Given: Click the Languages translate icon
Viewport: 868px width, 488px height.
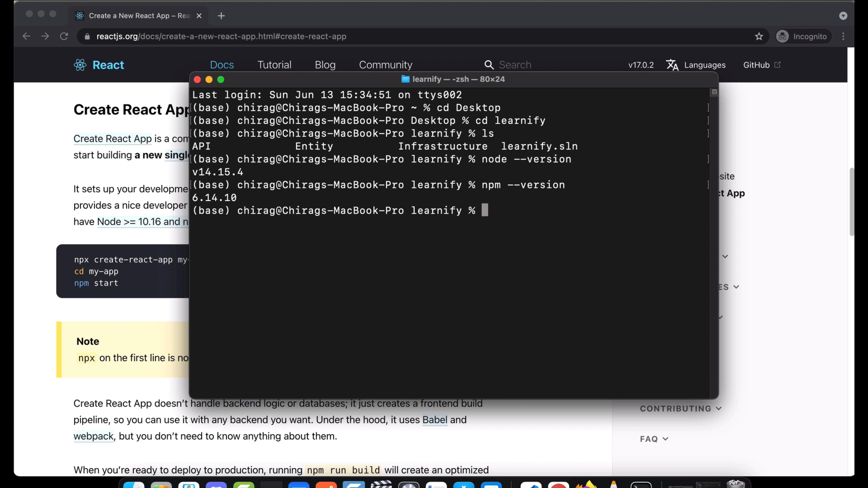Looking at the screenshot, I should [672, 65].
